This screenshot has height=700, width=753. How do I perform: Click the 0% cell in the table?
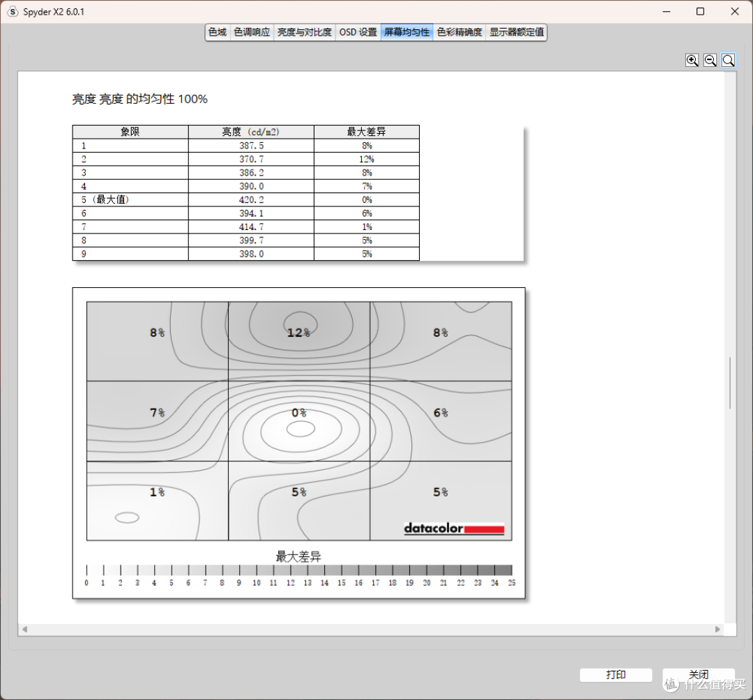[367, 199]
